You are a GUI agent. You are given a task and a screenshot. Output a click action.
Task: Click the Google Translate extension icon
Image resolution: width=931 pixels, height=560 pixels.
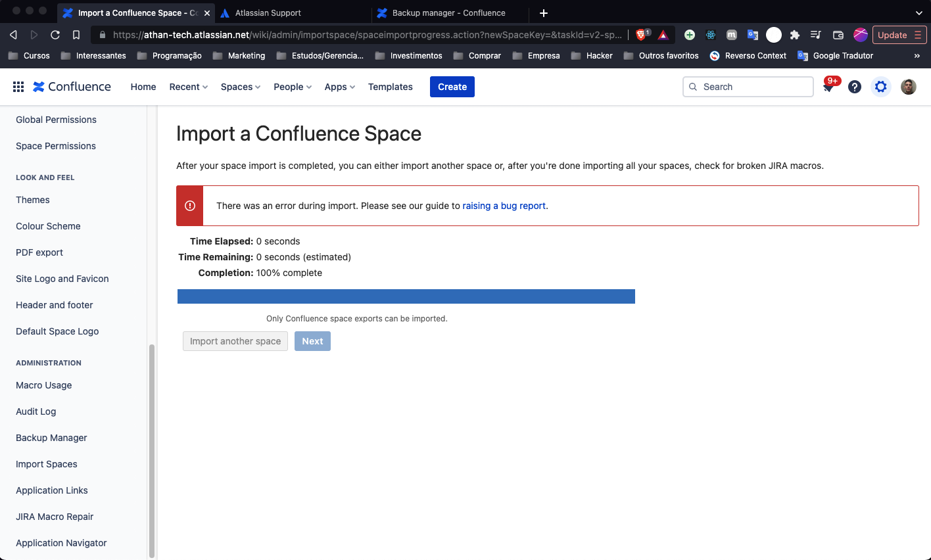[753, 35]
